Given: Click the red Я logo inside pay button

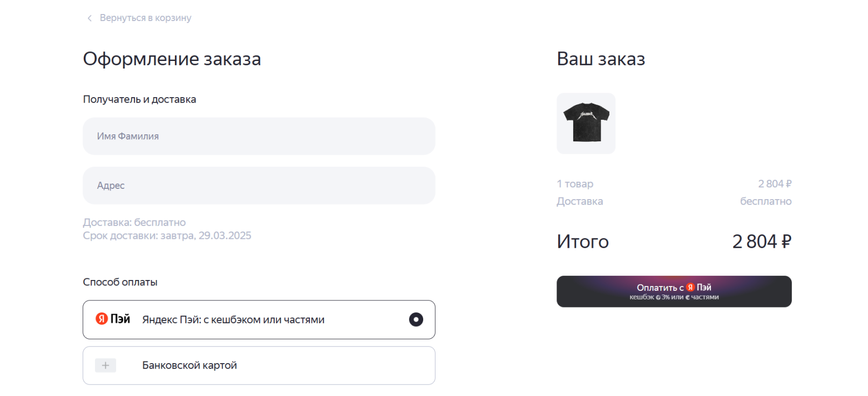Looking at the screenshot, I should point(690,288).
